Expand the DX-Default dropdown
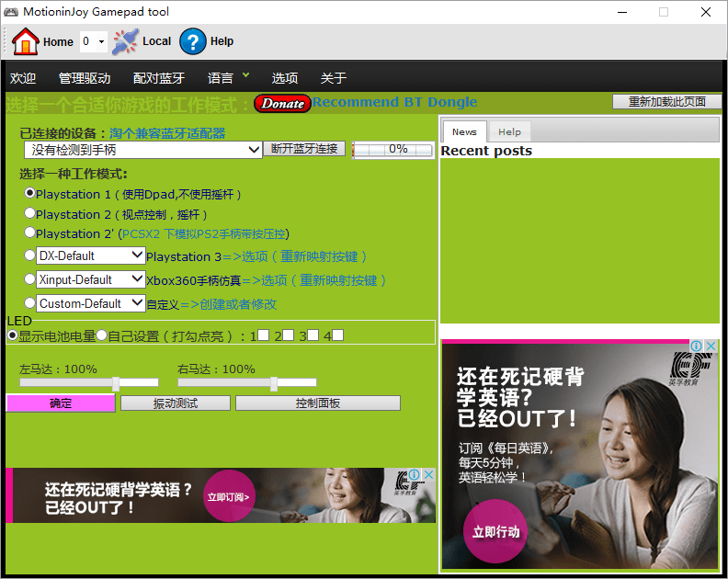The width and height of the screenshot is (728, 579). click(91, 255)
